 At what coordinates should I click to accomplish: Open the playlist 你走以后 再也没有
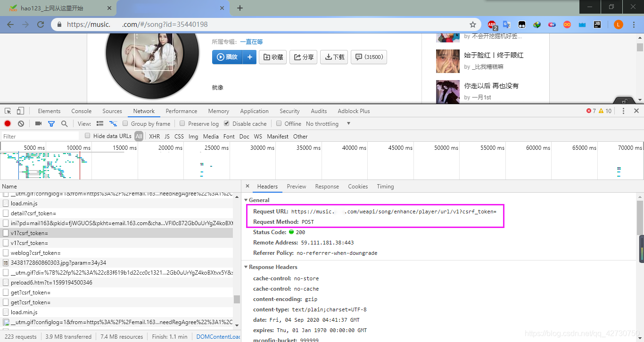[491, 86]
